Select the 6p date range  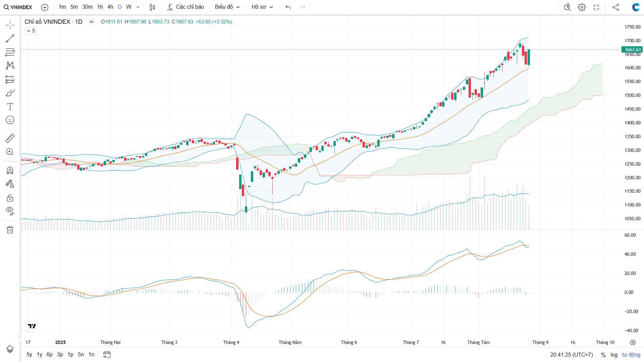50,354
